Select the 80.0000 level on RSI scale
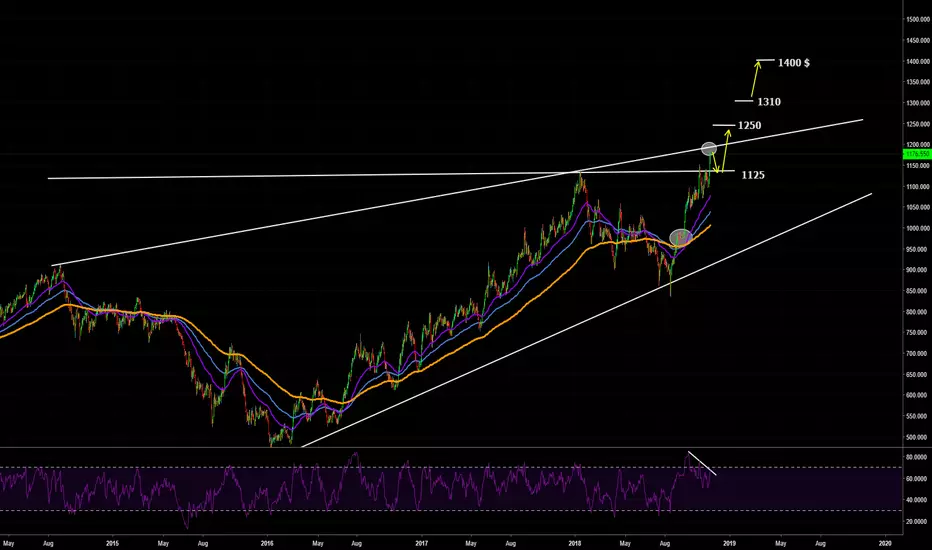The image size is (932, 550). click(918, 457)
